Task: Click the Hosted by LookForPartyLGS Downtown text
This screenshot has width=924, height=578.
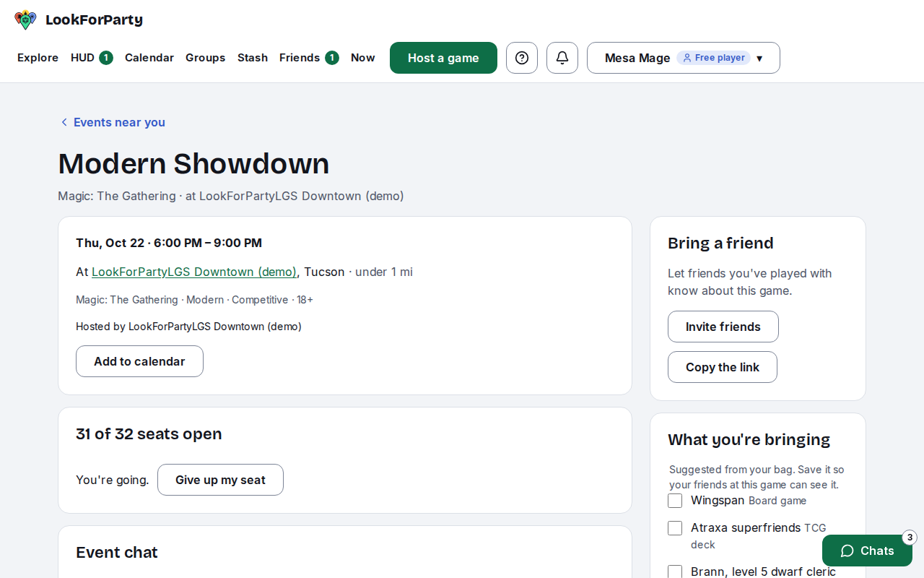Action: [188, 327]
